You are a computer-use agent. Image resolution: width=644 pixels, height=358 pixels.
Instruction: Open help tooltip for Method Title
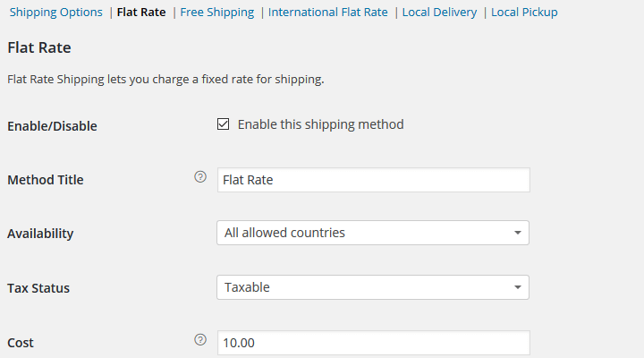200,177
